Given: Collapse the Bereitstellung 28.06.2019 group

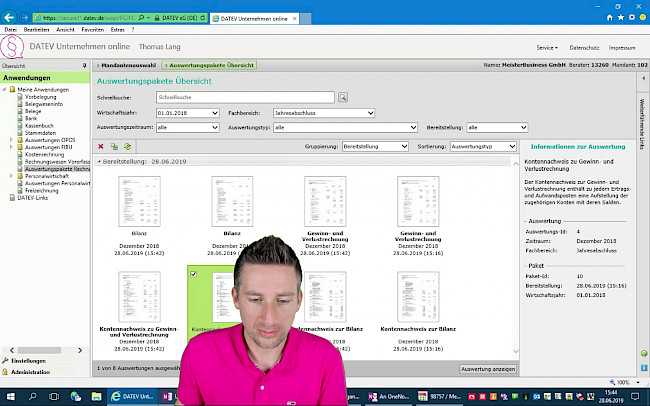Looking at the screenshot, I should [99, 160].
